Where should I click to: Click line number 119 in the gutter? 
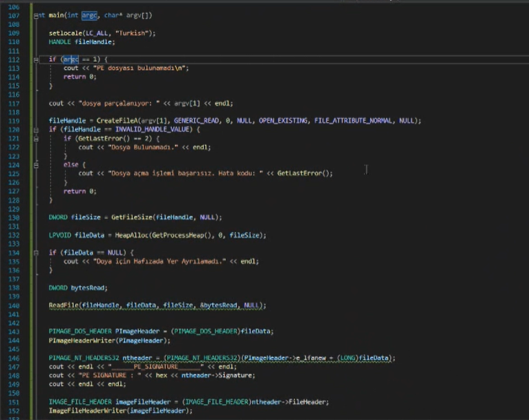(x=14, y=121)
